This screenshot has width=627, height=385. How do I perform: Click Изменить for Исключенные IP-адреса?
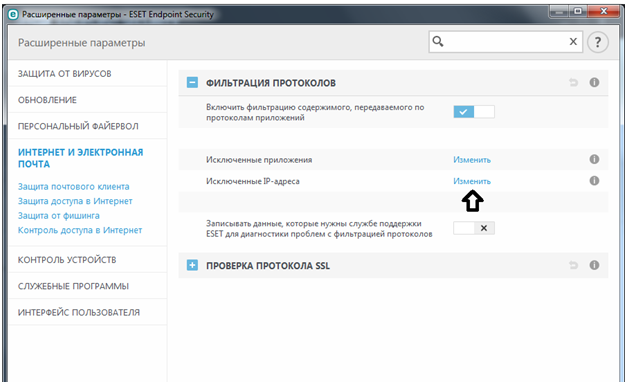click(x=472, y=182)
